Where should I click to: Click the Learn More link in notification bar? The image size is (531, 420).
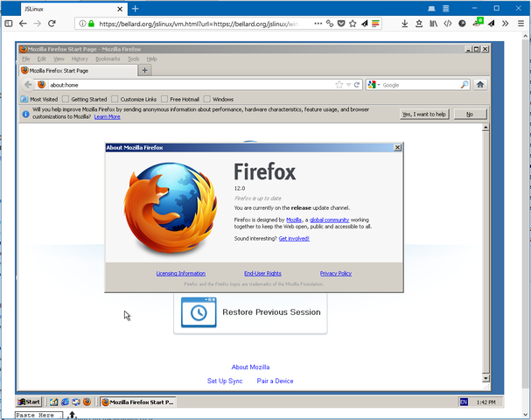107,117
